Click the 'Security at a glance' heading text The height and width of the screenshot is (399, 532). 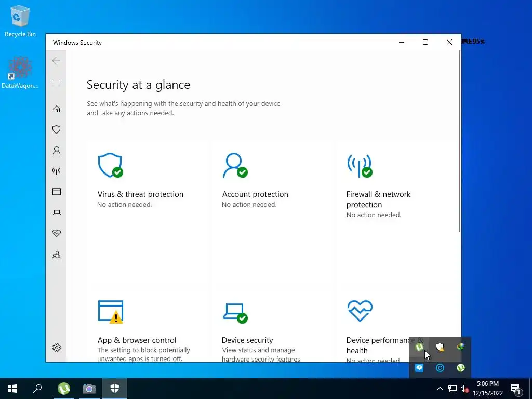138,85
